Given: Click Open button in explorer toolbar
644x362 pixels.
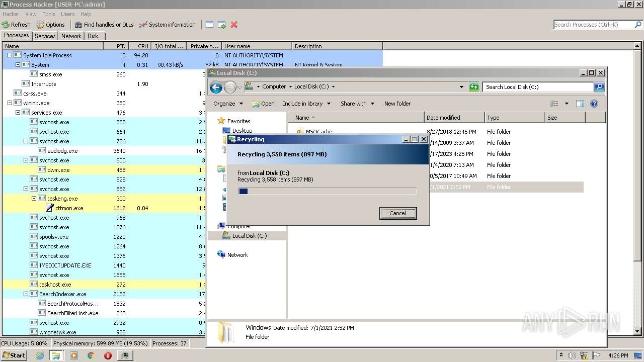Looking at the screenshot, I should click(263, 104).
